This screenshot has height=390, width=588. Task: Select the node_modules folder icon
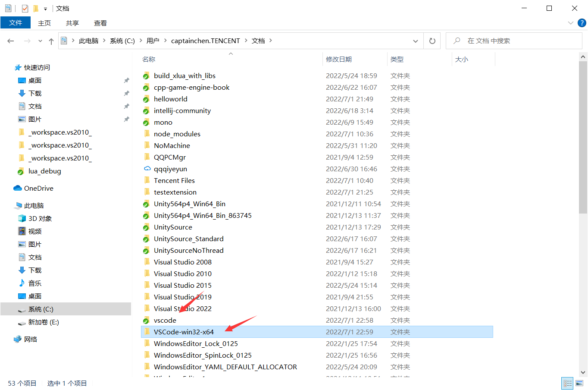pyautogui.click(x=147, y=134)
